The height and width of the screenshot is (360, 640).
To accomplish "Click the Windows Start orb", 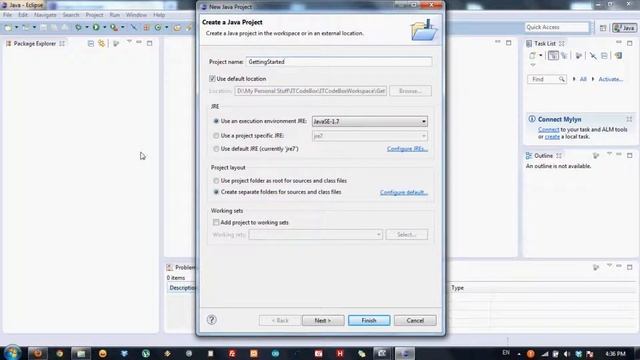I will click(x=12, y=353).
